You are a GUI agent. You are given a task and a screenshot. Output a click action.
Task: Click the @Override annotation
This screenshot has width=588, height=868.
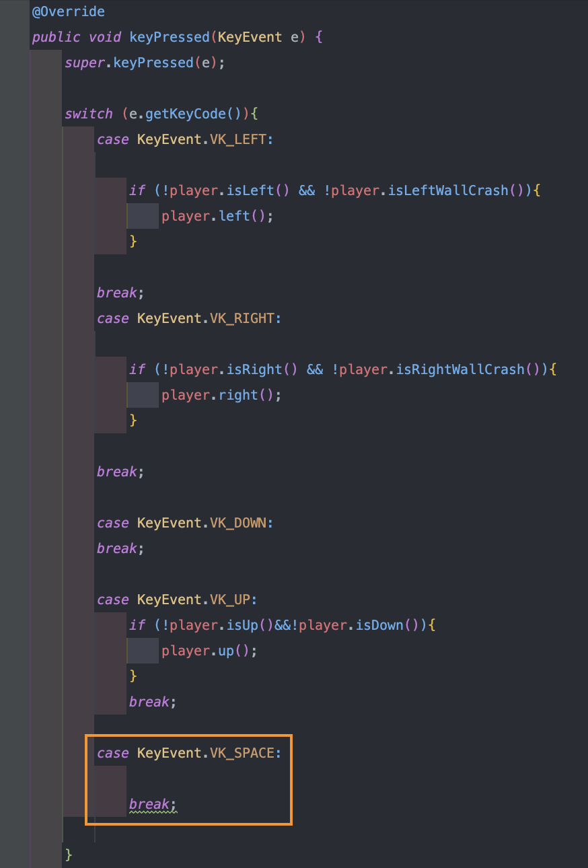pyautogui.click(x=68, y=11)
